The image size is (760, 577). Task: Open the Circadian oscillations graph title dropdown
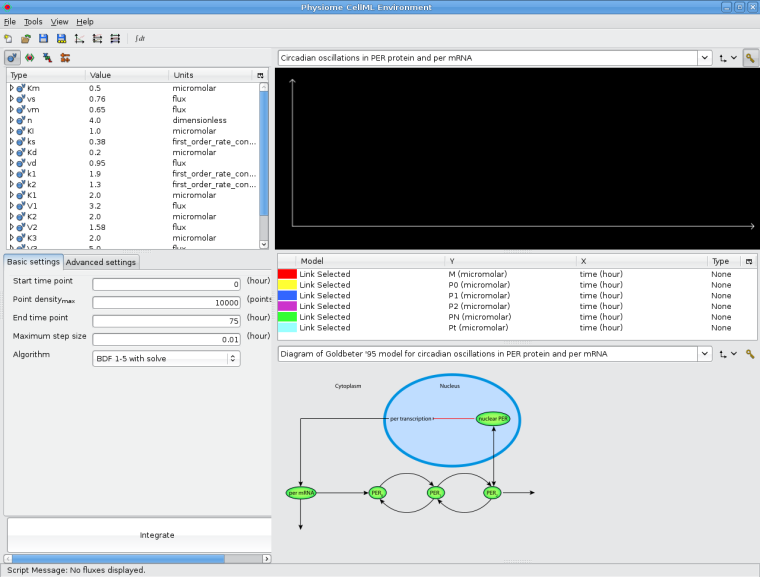[x=704, y=58]
